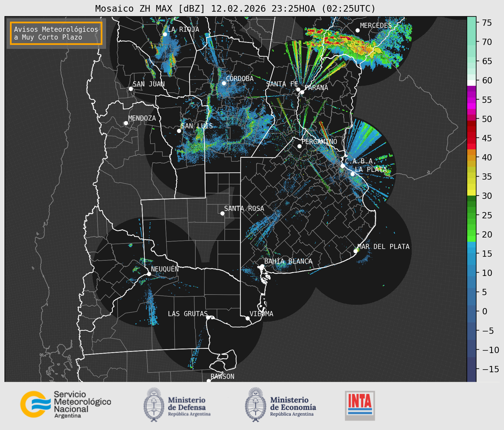This screenshot has width=504, height=430.
Task: Select the SAN LUIS city marker
Action: 179,131
